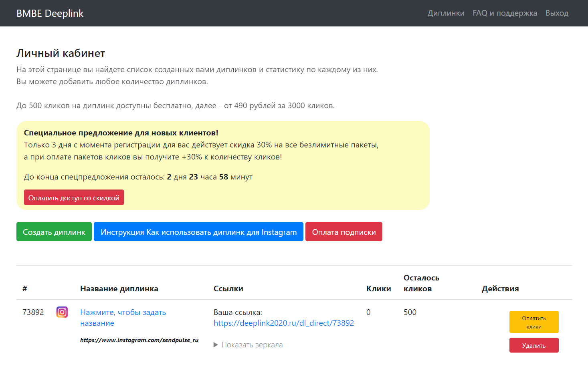Image resolution: width=588 pixels, height=365 pixels.
Task: Delete the deeplink with Удалить button
Action: [x=533, y=345]
